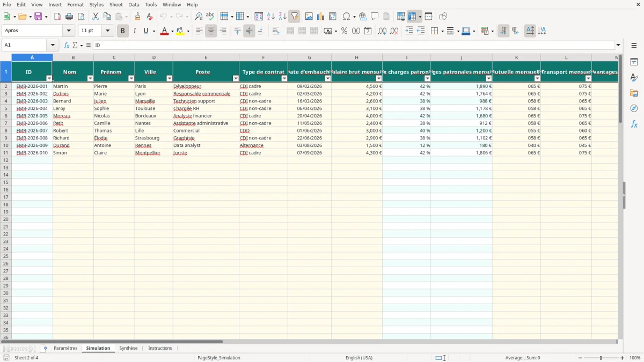Open Find and Replace tool
Screen dimensions: 644x362
(x=199, y=17)
